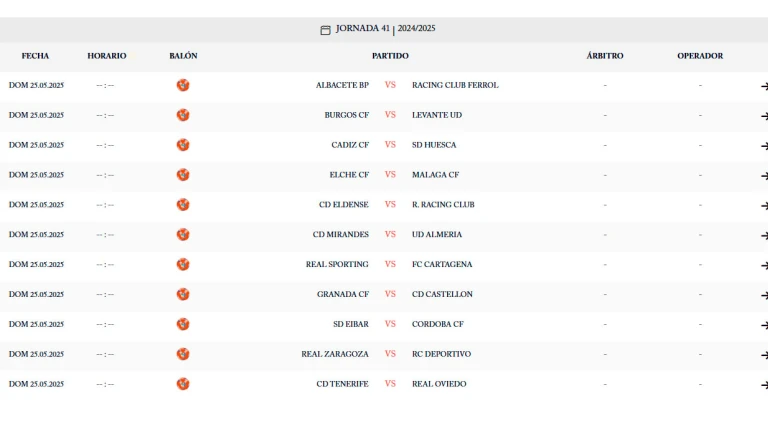Click ball icon in Granada CF row
This screenshot has height=432, width=768.
click(183, 294)
